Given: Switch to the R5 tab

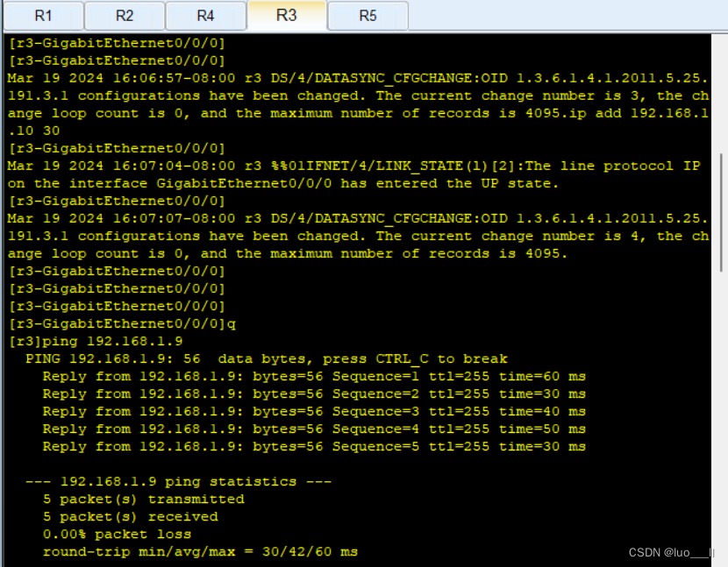Looking at the screenshot, I should click(x=368, y=16).
